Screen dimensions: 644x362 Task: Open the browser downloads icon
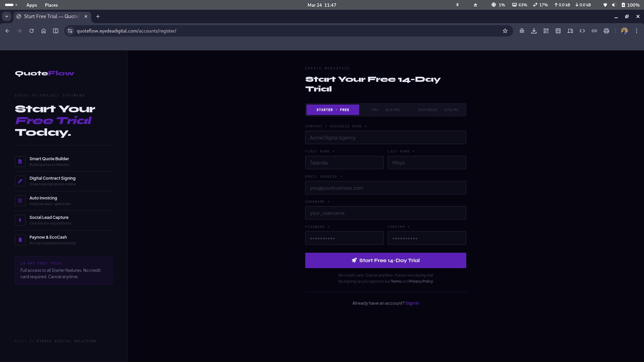(534, 31)
